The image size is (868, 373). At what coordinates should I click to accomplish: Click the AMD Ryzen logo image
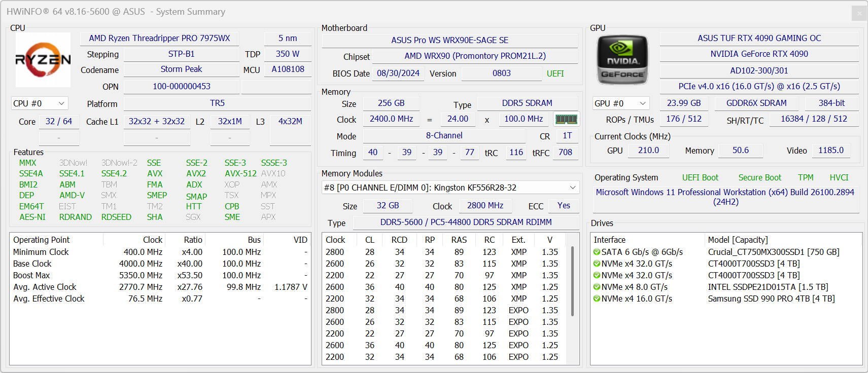pos(43,60)
